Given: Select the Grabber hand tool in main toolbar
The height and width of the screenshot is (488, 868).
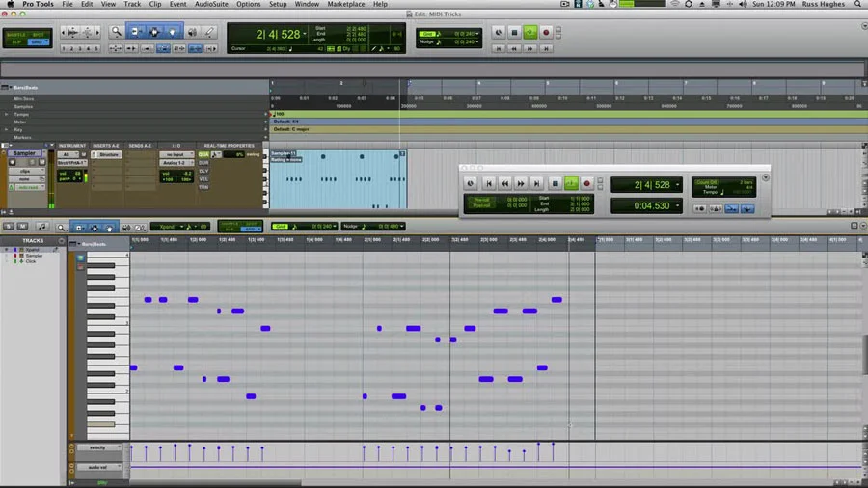Looking at the screenshot, I should 173,32.
